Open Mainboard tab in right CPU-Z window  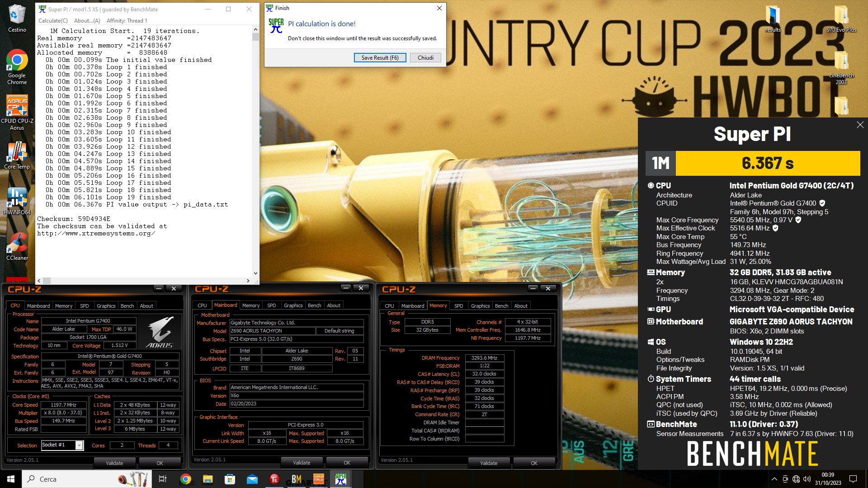click(413, 306)
